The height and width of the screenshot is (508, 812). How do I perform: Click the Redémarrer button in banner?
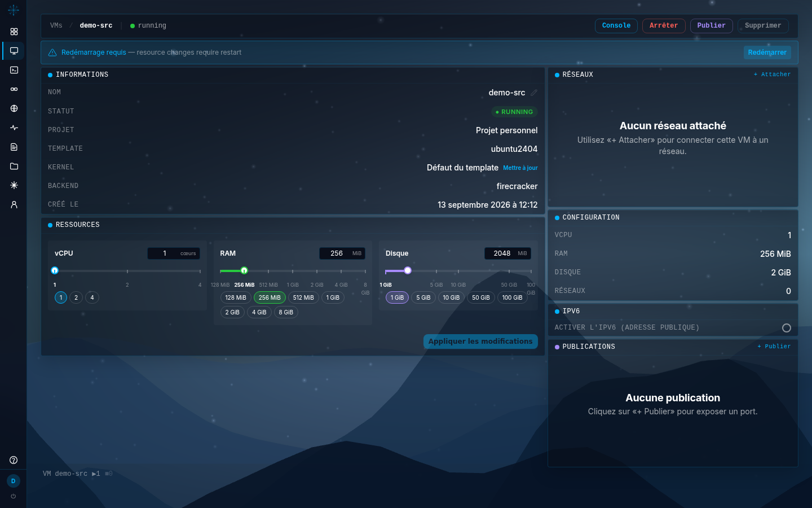click(767, 52)
